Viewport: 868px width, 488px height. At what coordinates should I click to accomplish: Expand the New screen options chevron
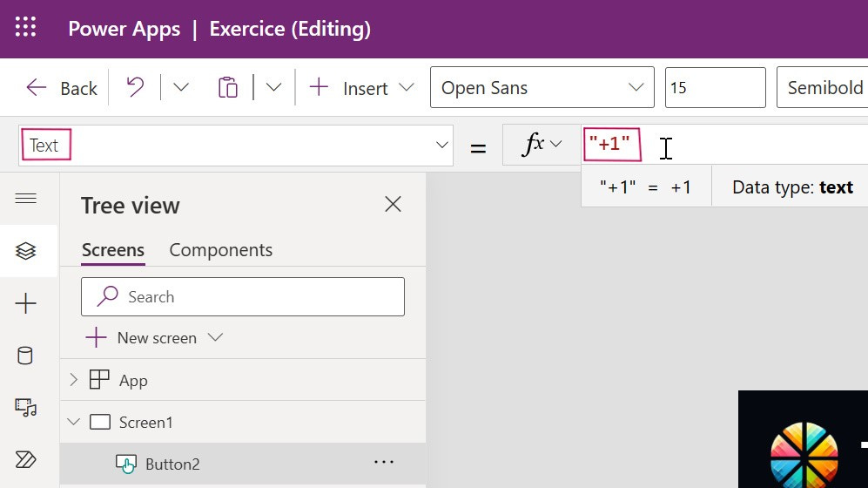pyautogui.click(x=215, y=336)
